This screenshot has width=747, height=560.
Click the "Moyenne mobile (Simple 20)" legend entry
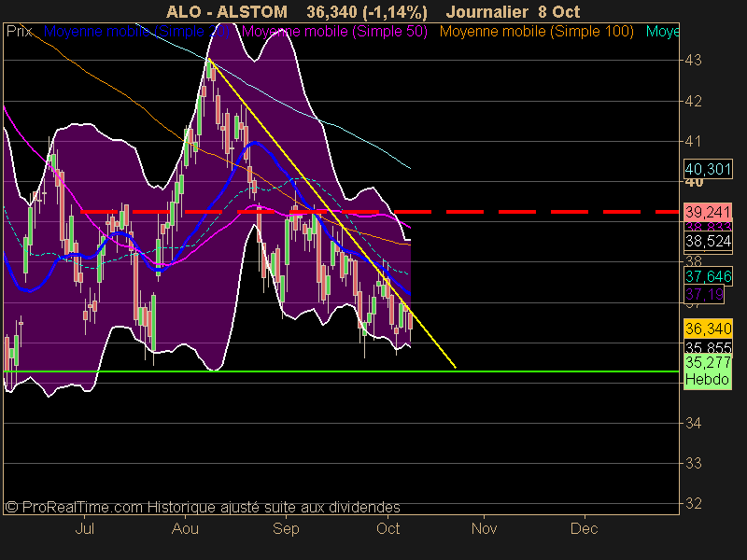(136, 32)
